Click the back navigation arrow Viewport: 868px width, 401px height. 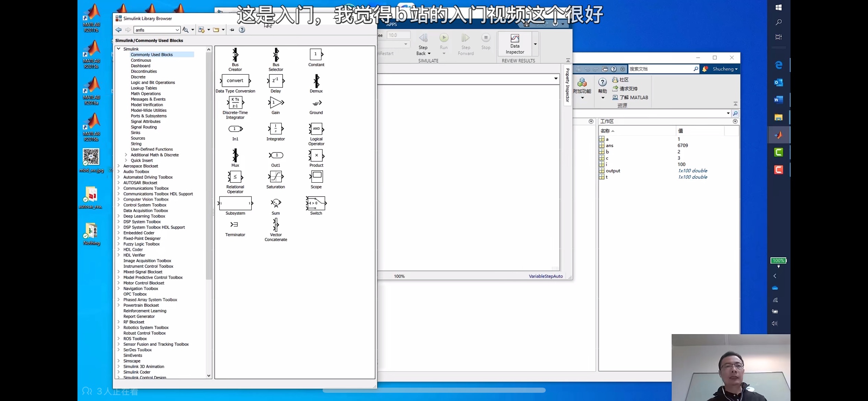[119, 30]
